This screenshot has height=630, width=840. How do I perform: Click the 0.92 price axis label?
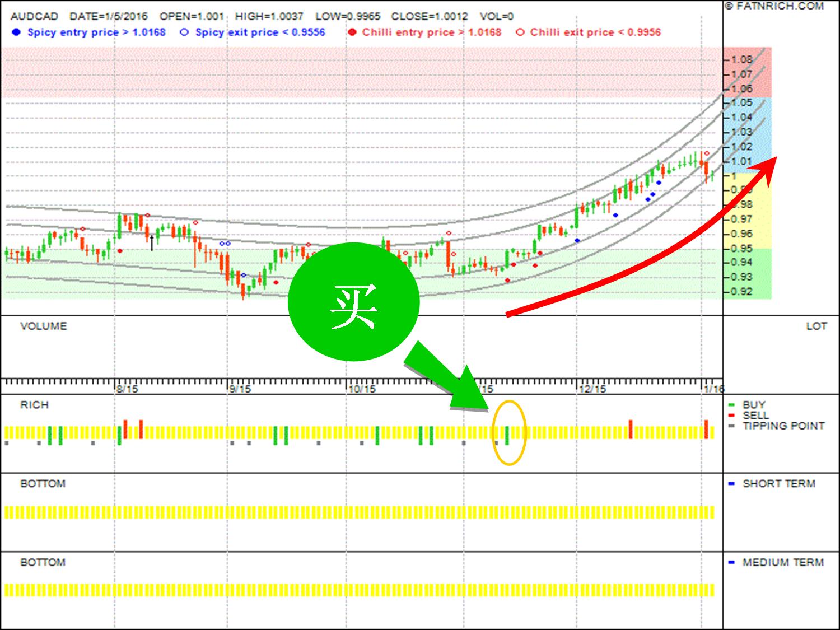click(741, 291)
